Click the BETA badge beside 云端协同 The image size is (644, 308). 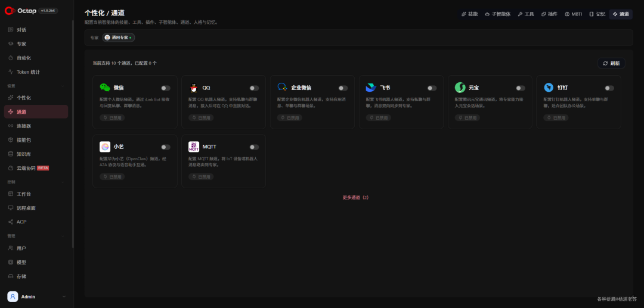point(43,168)
